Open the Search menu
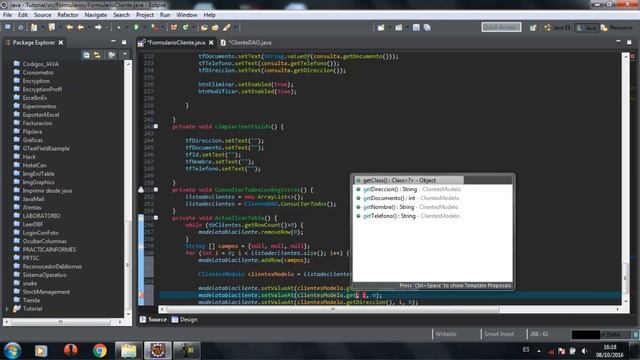This screenshot has height=360, width=640. point(121,15)
